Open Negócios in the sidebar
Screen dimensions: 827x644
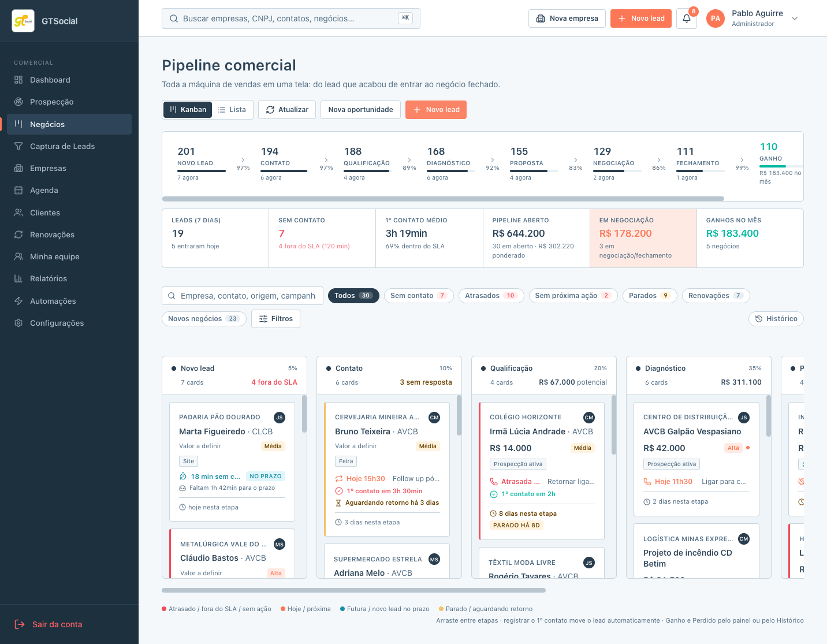click(69, 124)
